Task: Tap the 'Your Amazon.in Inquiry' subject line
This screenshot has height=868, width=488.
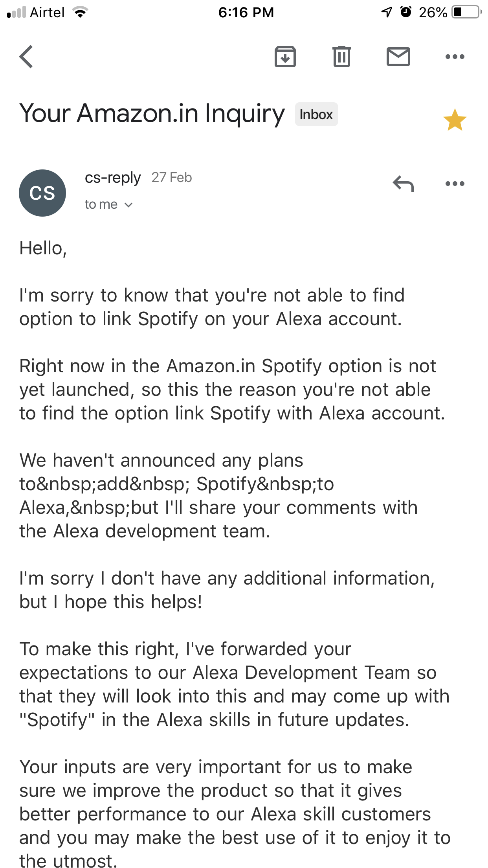Action: tap(152, 114)
